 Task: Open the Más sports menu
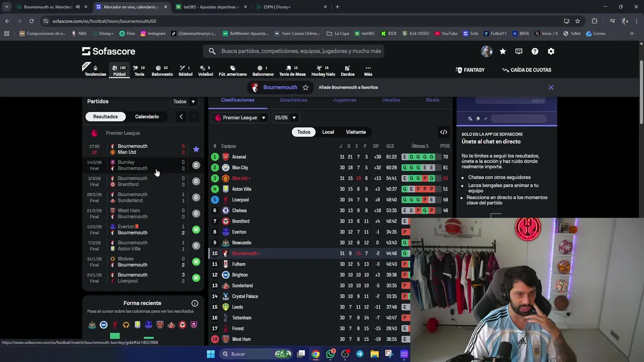pyautogui.click(x=368, y=70)
